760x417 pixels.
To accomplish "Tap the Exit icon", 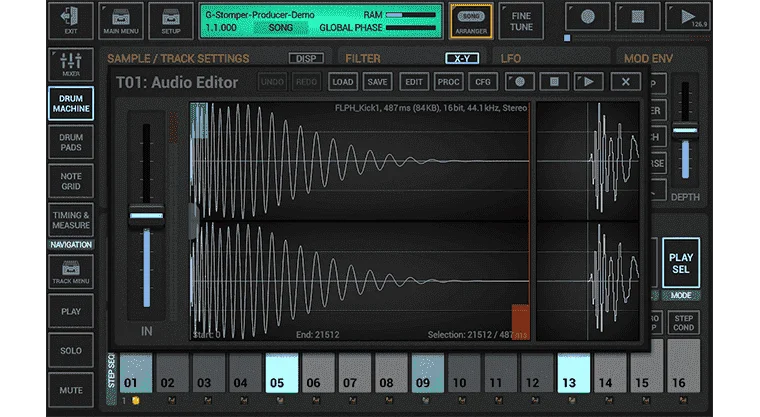I will (x=71, y=21).
